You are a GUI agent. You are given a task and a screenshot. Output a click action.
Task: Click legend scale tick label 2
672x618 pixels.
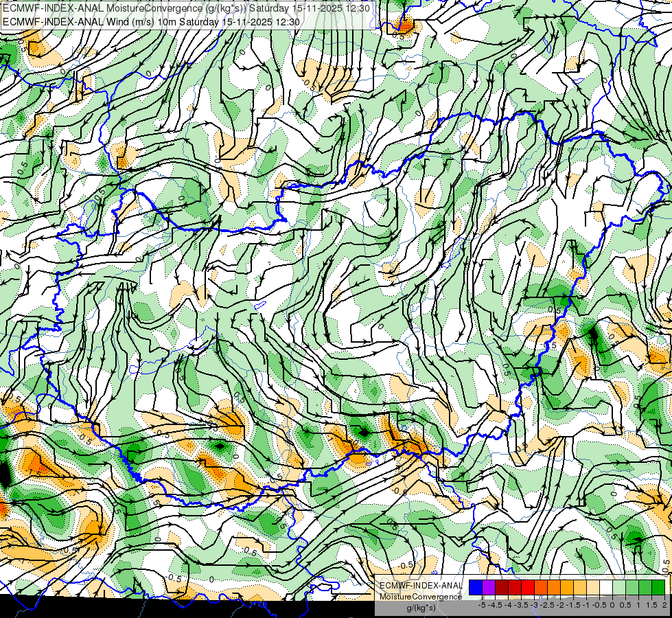[664, 605]
